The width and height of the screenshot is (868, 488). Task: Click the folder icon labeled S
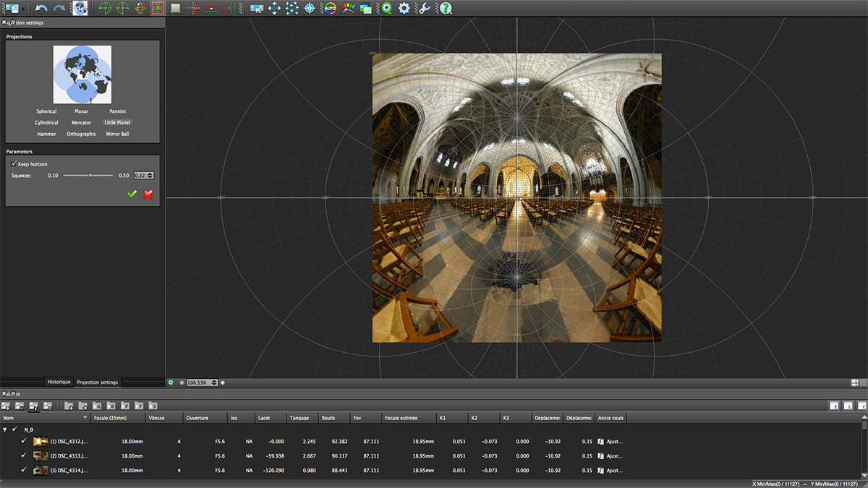click(x=152, y=406)
